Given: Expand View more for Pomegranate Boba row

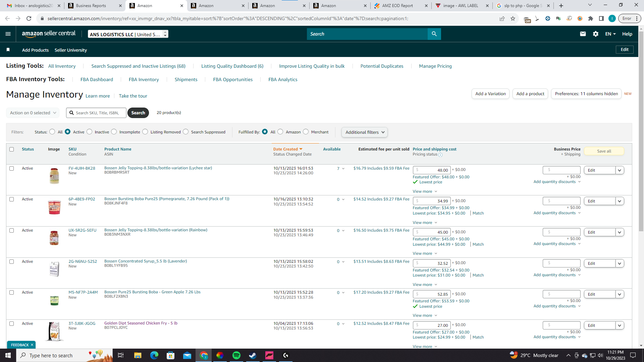Looking at the screenshot, I should (x=425, y=223).
